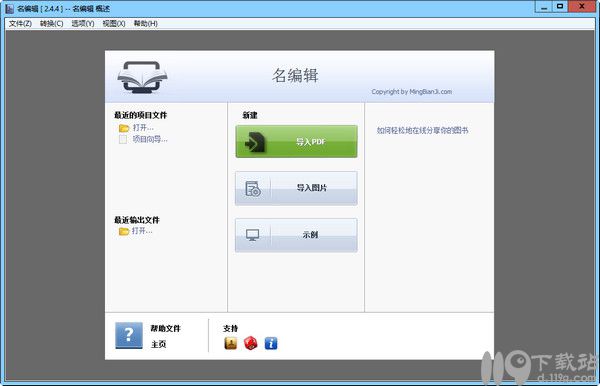Screen dimensions: 600x386
Task: Click the blue info support icon
Action: 271,343
